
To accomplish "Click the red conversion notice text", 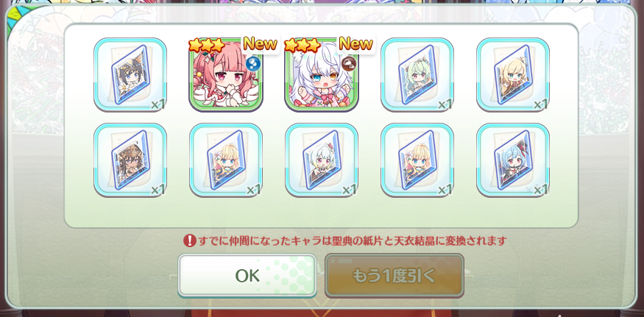I will (353, 241).
